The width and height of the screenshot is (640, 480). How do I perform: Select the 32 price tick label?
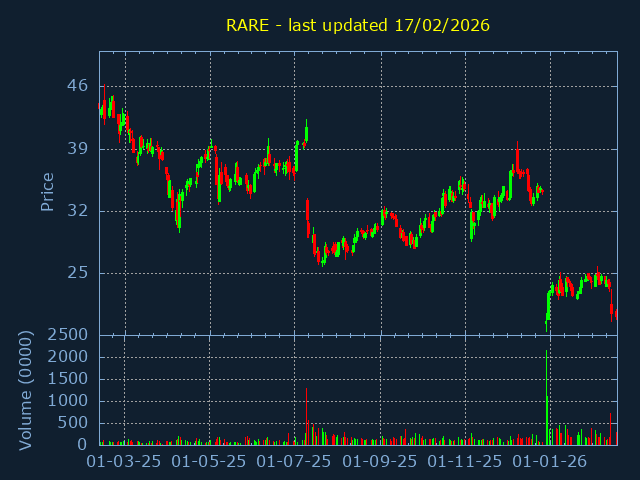77,211
